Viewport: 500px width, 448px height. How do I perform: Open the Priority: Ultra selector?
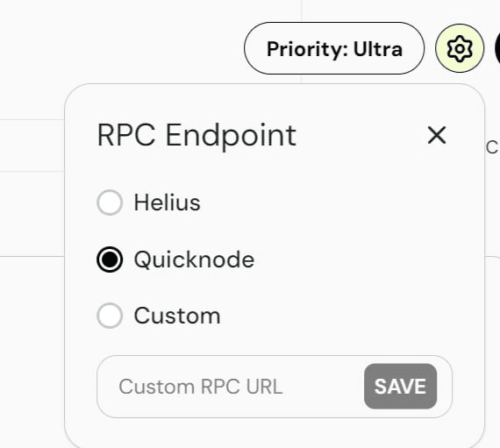point(334,48)
